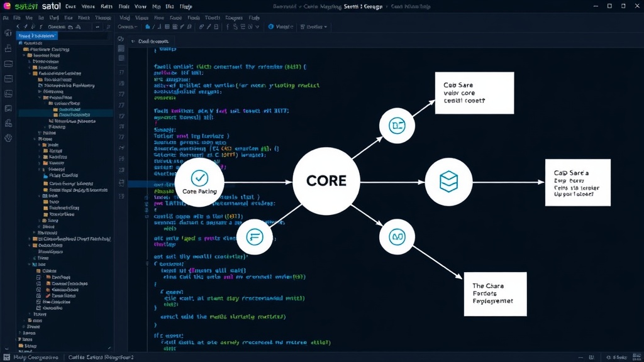644x362 pixels.
Task: Open the Goiter dropdown in the toolbar
Action: click(x=314, y=26)
